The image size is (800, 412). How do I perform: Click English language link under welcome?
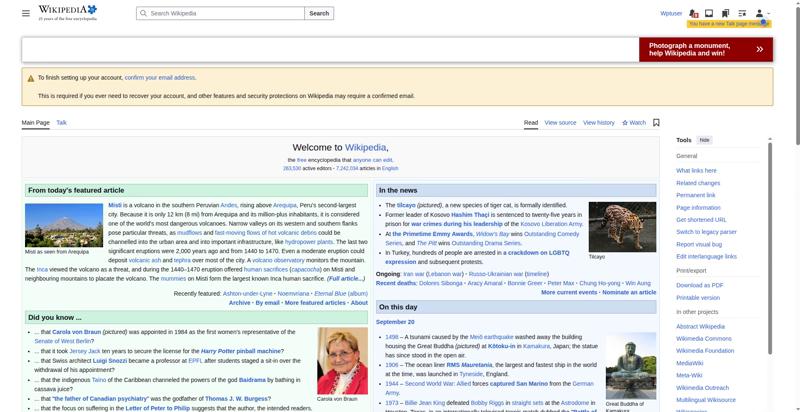pyautogui.click(x=390, y=168)
